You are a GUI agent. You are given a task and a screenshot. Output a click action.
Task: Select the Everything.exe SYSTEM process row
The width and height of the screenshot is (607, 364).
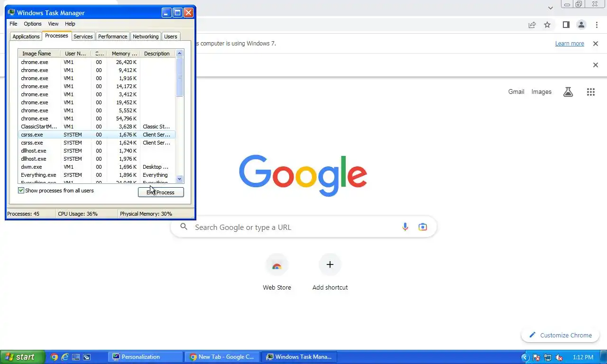(x=97, y=175)
